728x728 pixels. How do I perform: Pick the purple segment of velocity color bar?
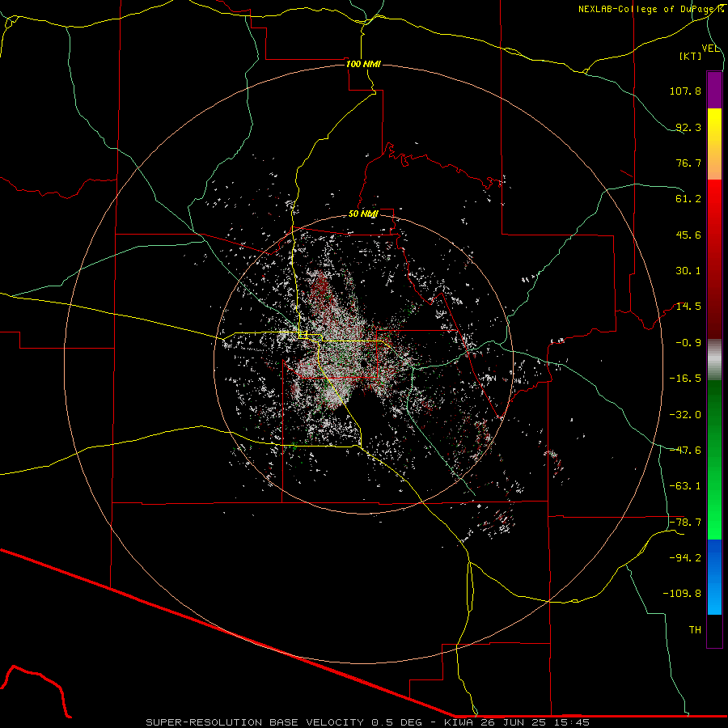tap(714, 90)
